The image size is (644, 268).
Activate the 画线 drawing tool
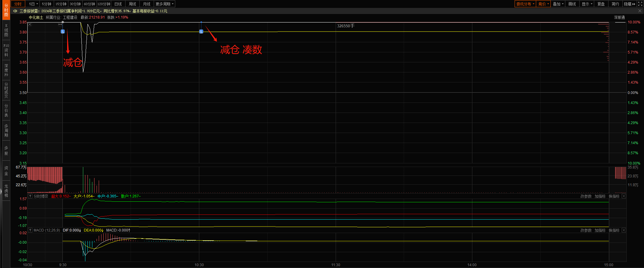572,4
